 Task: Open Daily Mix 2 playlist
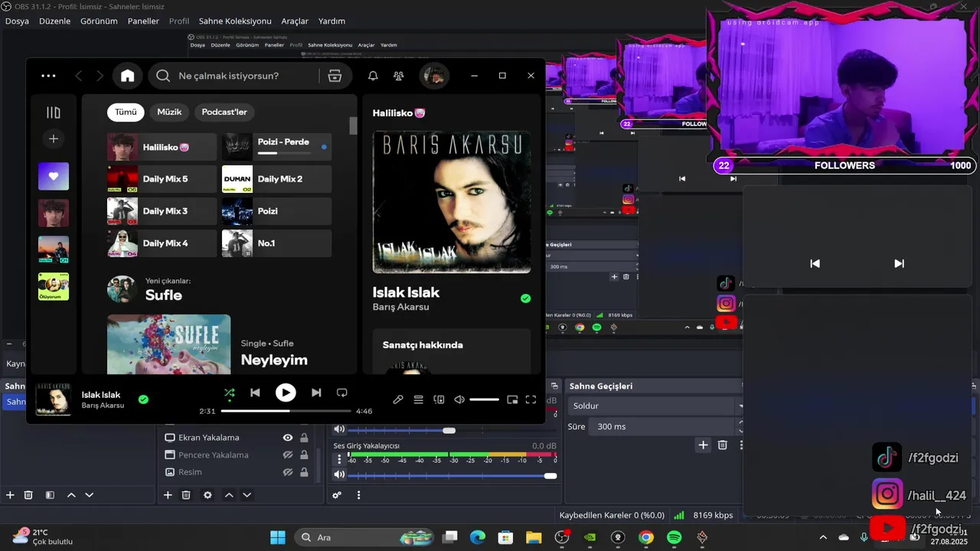[276, 179]
